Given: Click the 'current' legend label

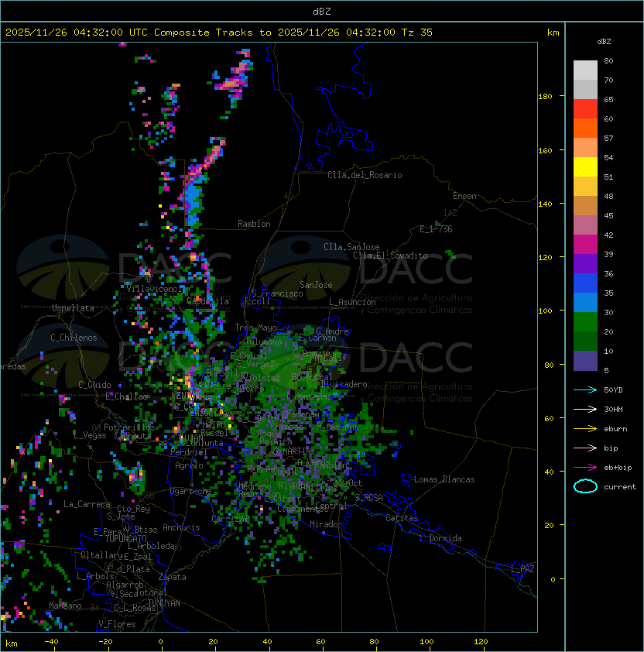Looking at the screenshot, I should click(x=620, y=487).
